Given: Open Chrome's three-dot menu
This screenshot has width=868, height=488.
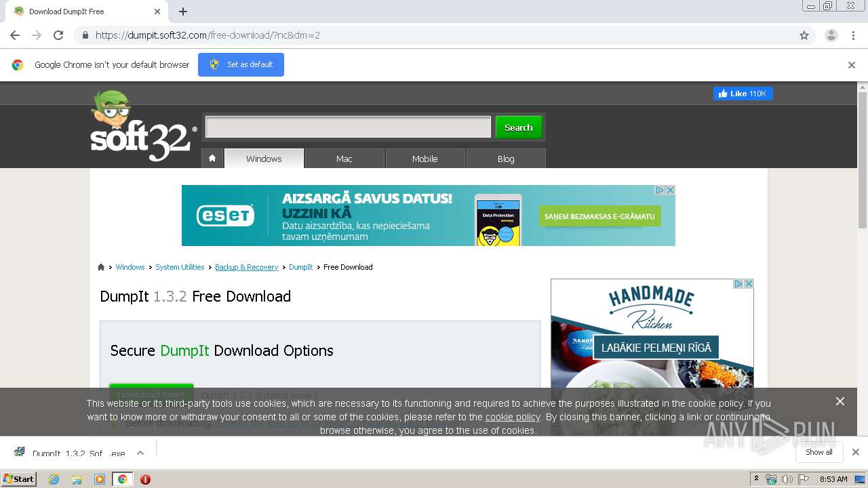Looking at the screenshot, I should pos(853,35).
